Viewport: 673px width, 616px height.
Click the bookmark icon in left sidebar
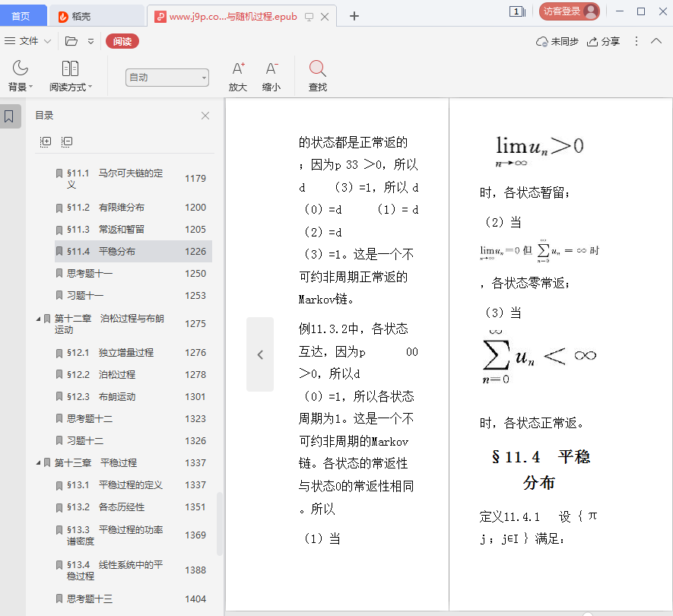(9, 116)
